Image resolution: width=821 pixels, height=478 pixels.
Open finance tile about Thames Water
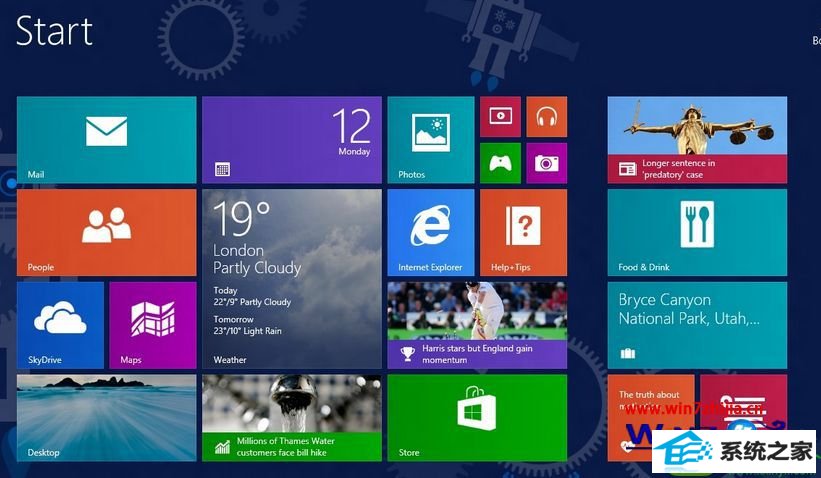pos(292,418)
